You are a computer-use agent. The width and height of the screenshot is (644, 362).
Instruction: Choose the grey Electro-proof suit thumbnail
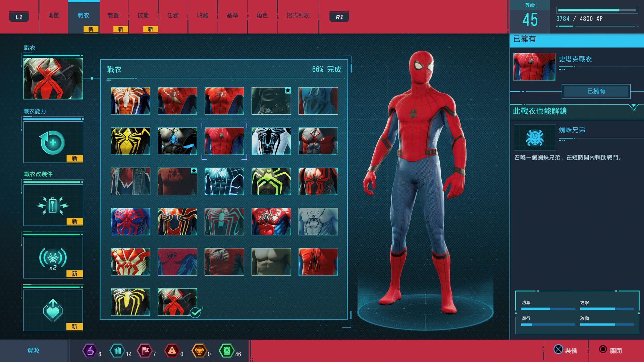(318, 141)
